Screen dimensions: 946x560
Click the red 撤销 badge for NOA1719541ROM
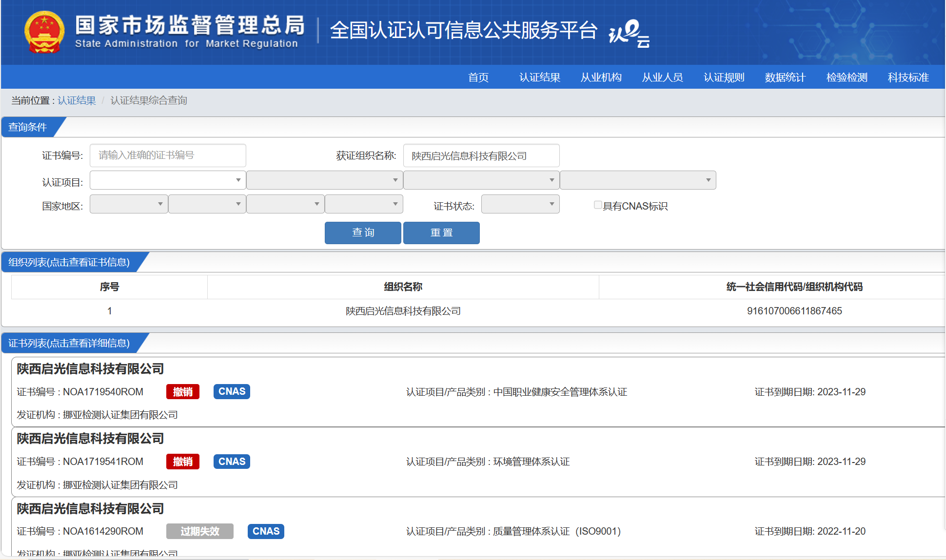point(183,462)
